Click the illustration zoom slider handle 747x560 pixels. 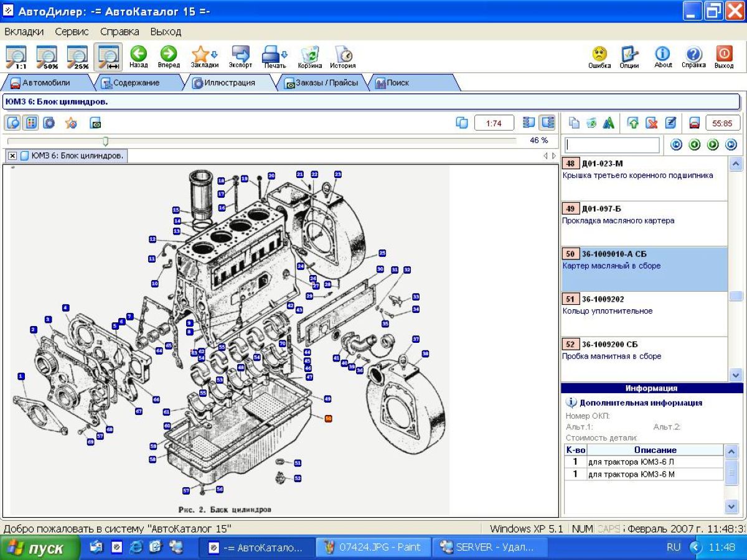click(105, 141)
